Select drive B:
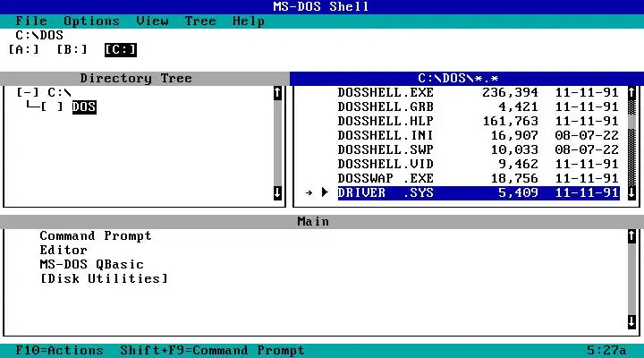Image resolution: width=644 pixels, height=358 pixels. point(72,50)
